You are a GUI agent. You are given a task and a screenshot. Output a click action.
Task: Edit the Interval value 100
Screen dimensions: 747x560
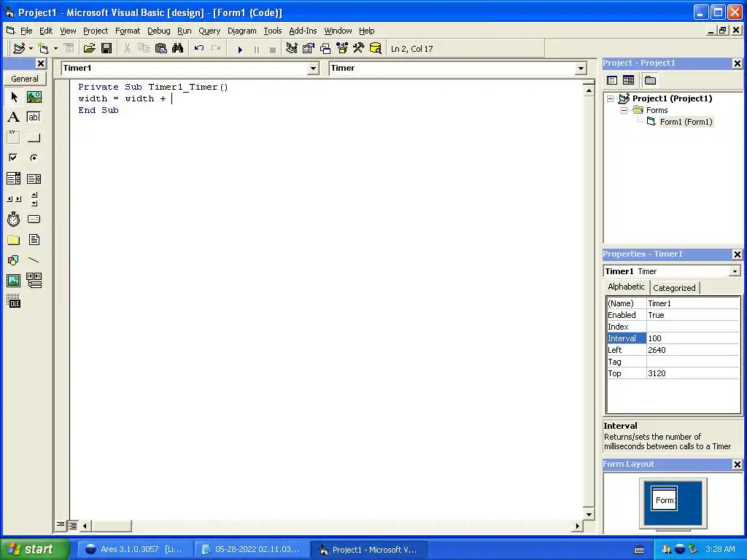[693, 338]
